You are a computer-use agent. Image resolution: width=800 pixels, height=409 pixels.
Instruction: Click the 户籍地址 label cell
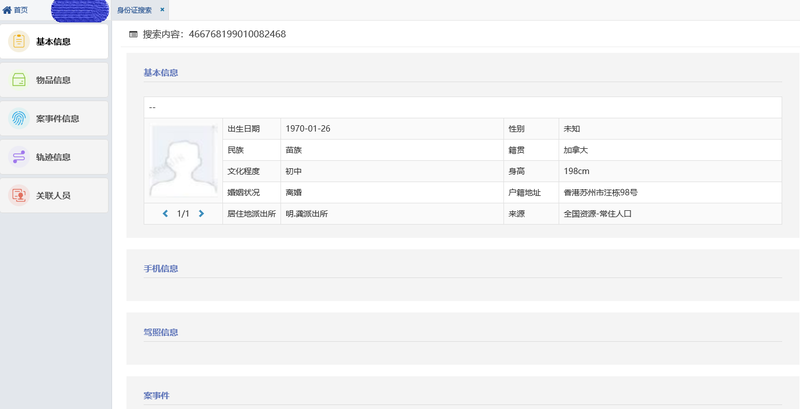point(531,192)
